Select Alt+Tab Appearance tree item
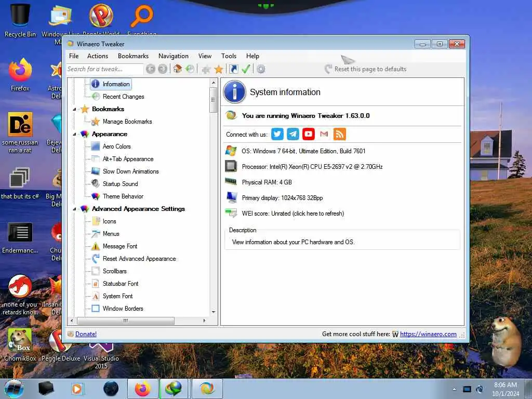Viewport: 532px width, 399px height. click(128, 159)
